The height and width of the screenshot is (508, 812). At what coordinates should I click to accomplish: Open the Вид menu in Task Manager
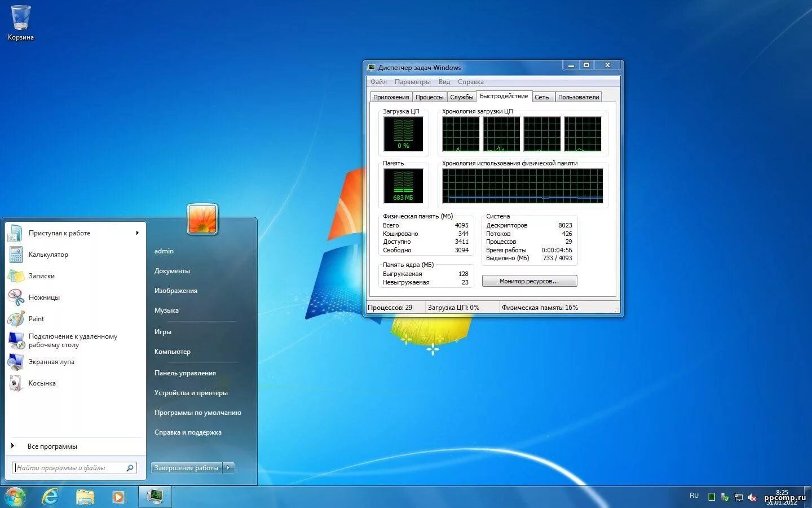(x=444, y=82)
